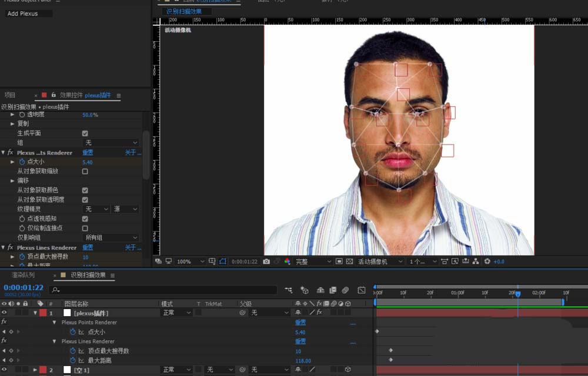Switch to the 渲染队列 tab
The height and width of the screenshot is (376, 588).
(x=23, y=275)
